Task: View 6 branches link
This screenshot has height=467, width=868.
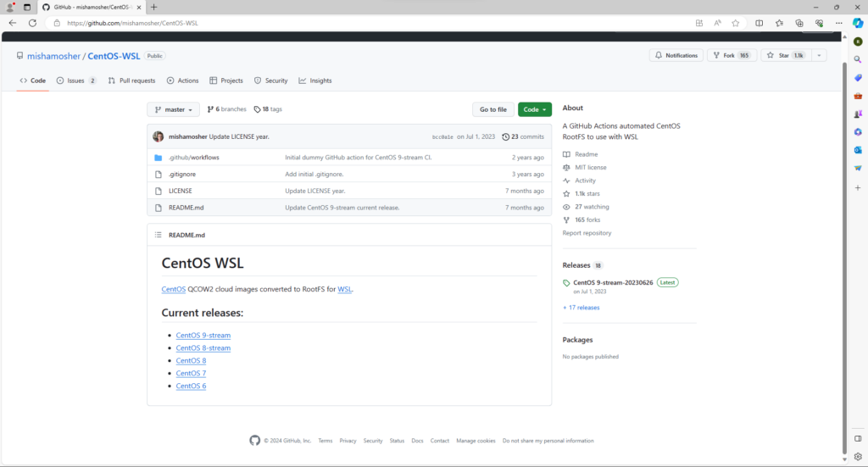Action: coord(226,109)
